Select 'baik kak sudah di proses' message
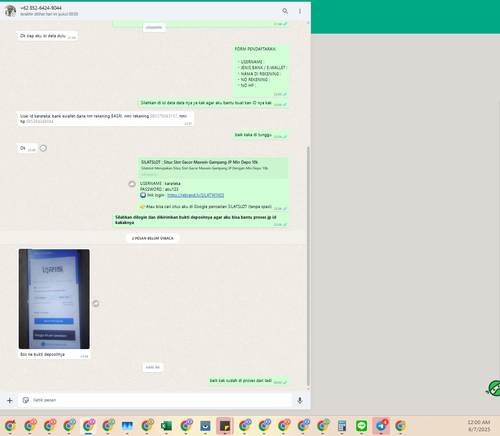Viewport: 500px width, 436px height. [248, 381]
